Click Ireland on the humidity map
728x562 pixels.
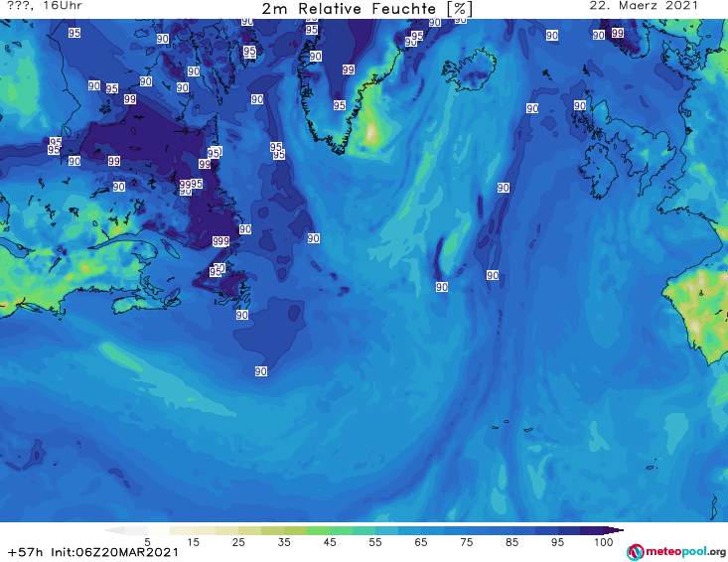[600, 171]
